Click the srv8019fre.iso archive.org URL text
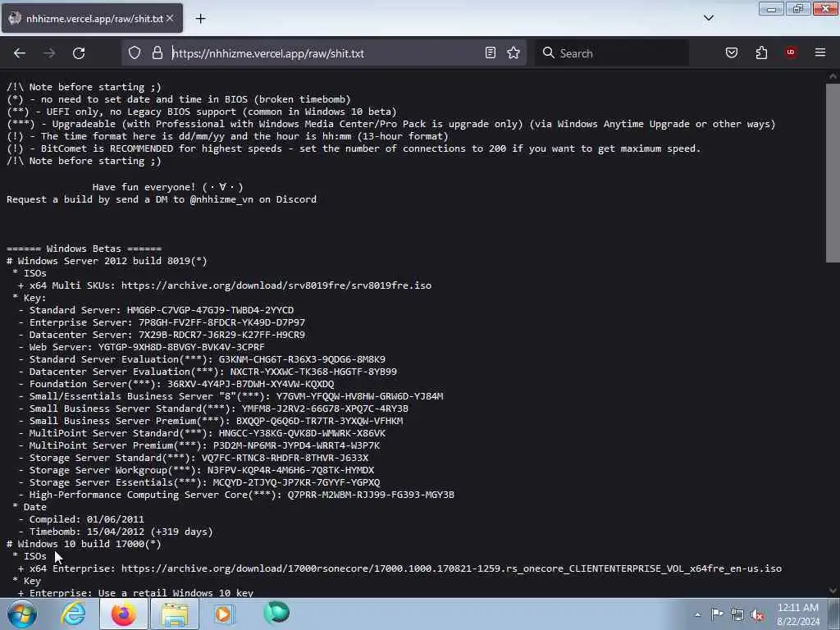The image size is (840, 630). pyautogui.click(x=276, y=285)
